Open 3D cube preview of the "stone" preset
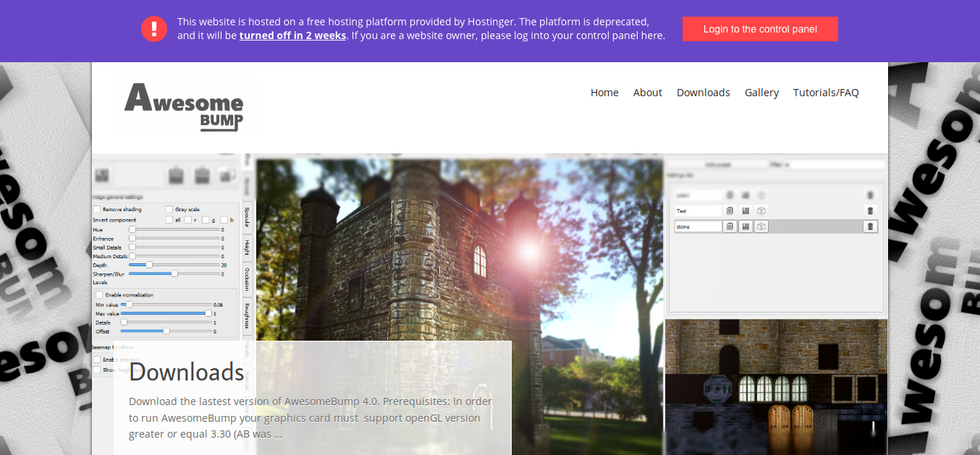This screenshot has width=980, height=455. pyautogui.click(x=761, y=226)
